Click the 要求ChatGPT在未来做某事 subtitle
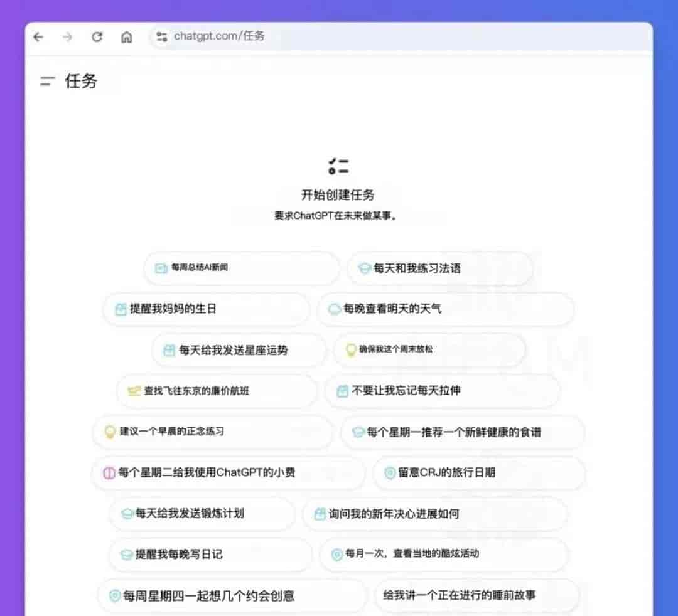 coord(335,216)
